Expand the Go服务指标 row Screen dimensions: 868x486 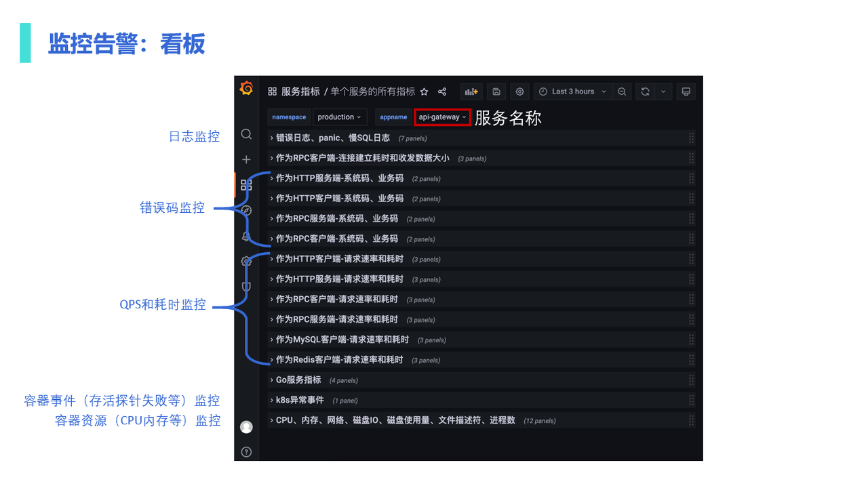pyautogui.click(x=298, y=380)
